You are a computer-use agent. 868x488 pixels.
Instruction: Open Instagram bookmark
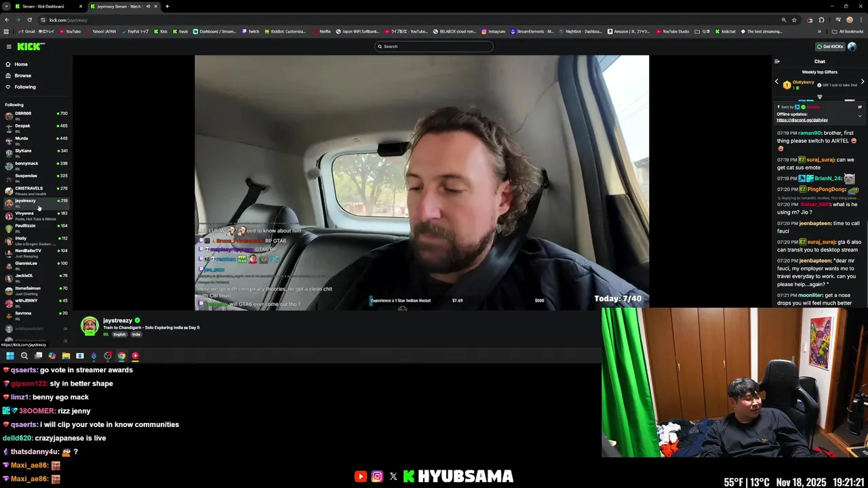tap(494, 31)
